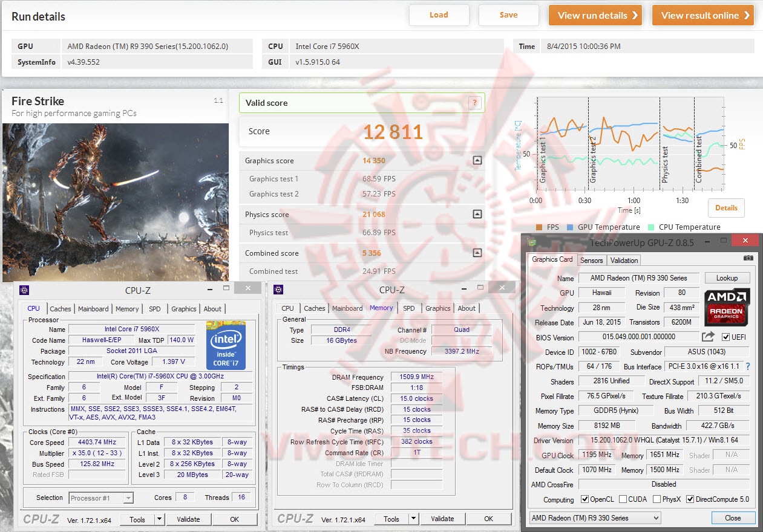Image resolution: width=763 pixels, height=532 pixels.
Task: Click the AMD Radeon Graphics logo in GPU-Z
Action: pos(727,306)
